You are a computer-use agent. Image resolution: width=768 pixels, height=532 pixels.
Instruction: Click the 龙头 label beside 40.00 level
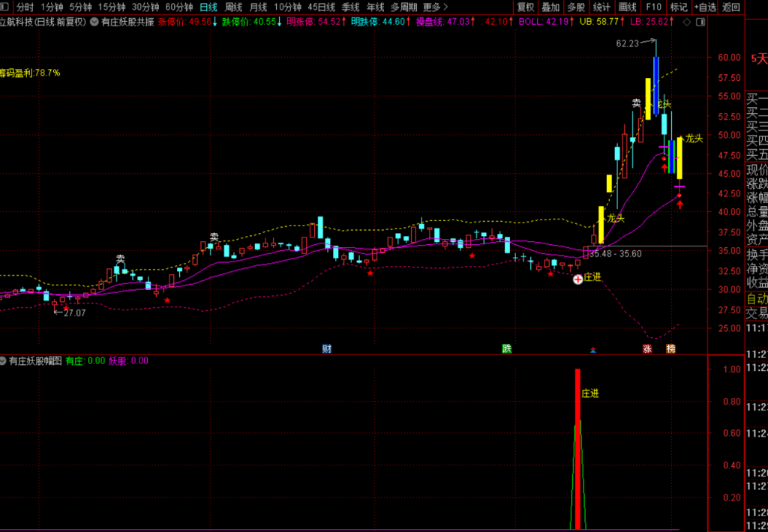pyautogui.click(x=616, y=219)
